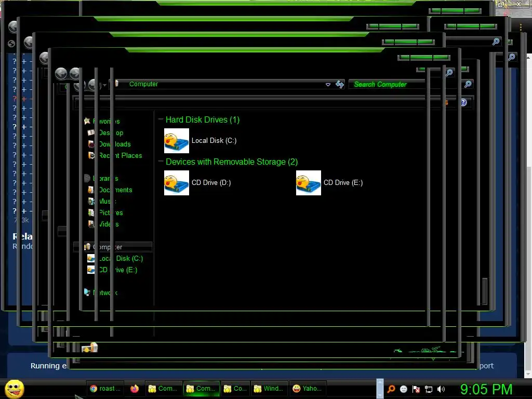
Task: Click the magnifier icon of Search Computer box
Action: 468,84
